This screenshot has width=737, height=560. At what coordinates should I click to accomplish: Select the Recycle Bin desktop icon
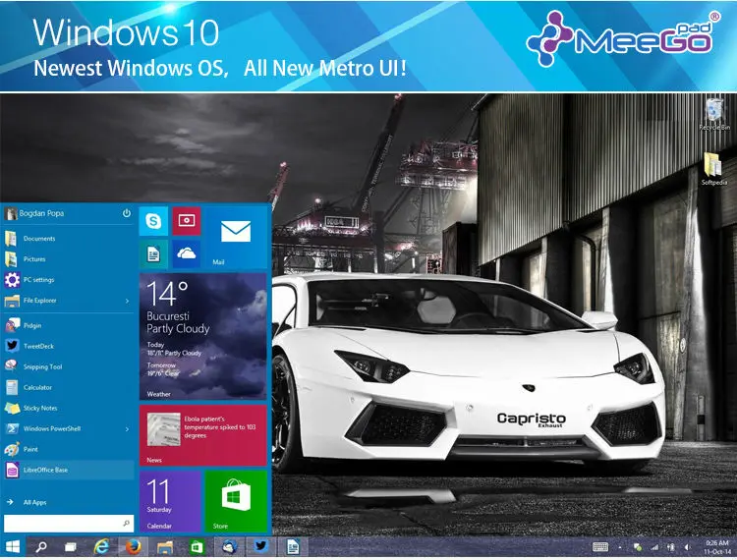pyautogui.click(x=714, y=114)
